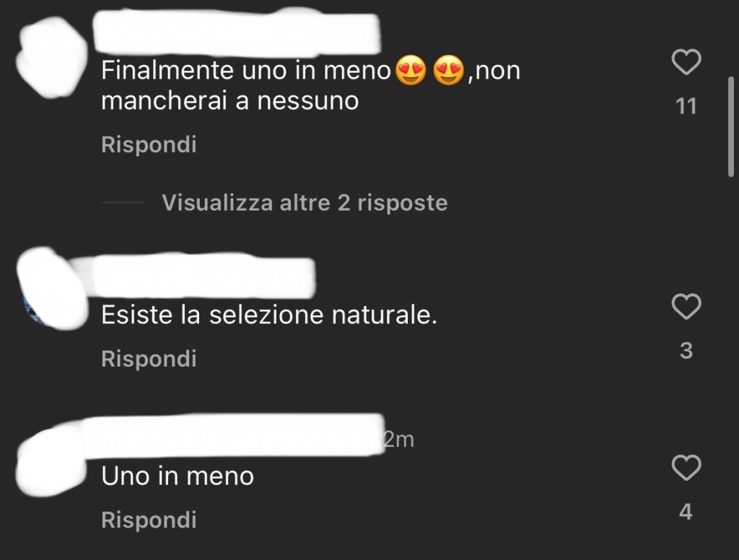Open the second commenter's profile picture
This screenshot has width=739, height=560.
52,289
